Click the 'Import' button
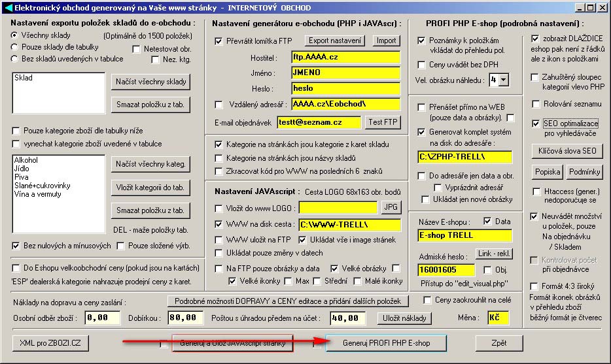Screen dimensions: 611x364 pyautogui.click(x=386, y=41)
